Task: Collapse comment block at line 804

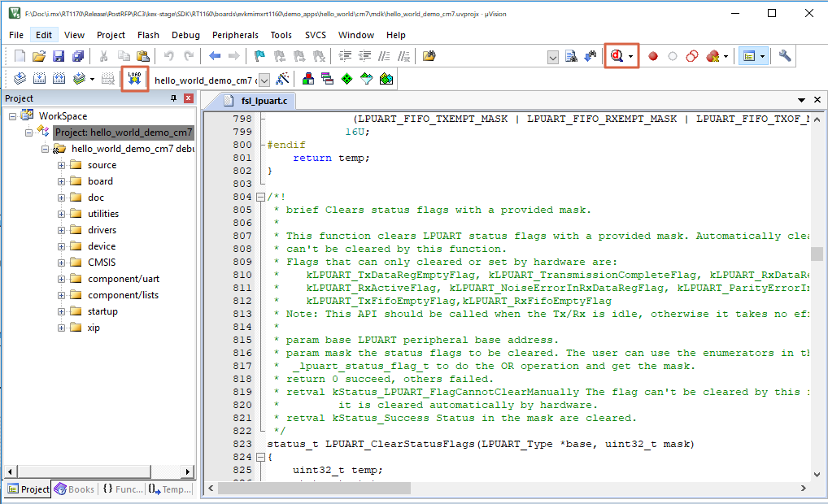Action: click(x=260, y=197)
